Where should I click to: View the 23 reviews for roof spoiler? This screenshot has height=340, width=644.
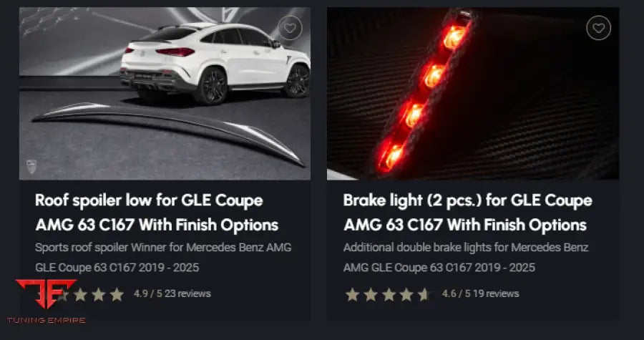[x=188, y=293]
